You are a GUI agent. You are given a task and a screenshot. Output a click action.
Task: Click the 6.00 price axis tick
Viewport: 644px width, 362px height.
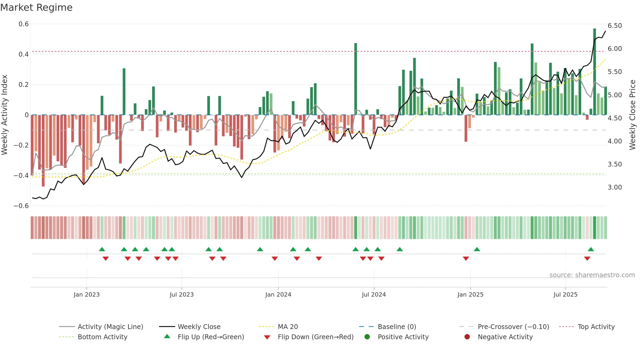coord(615,49)
